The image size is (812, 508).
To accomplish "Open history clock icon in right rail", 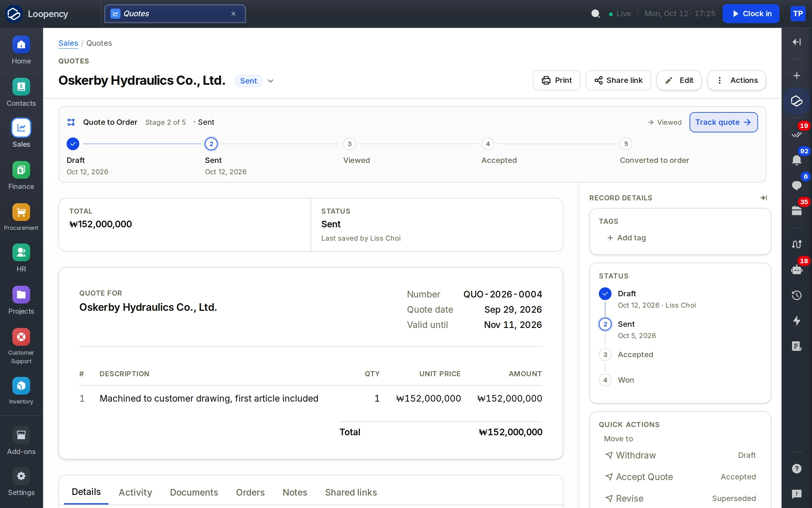I will click(x=796, y=295).
